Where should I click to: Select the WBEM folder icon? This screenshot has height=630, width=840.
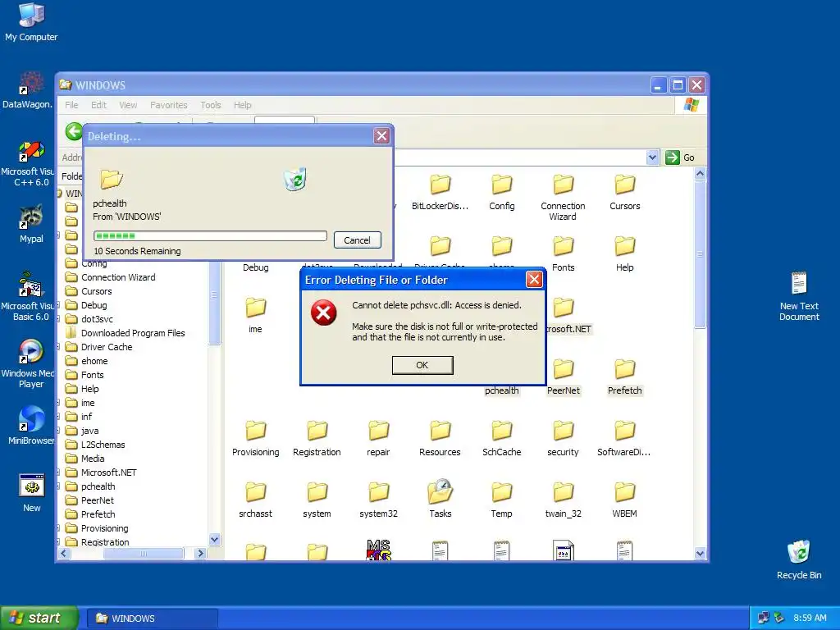(x=624, y=492)
